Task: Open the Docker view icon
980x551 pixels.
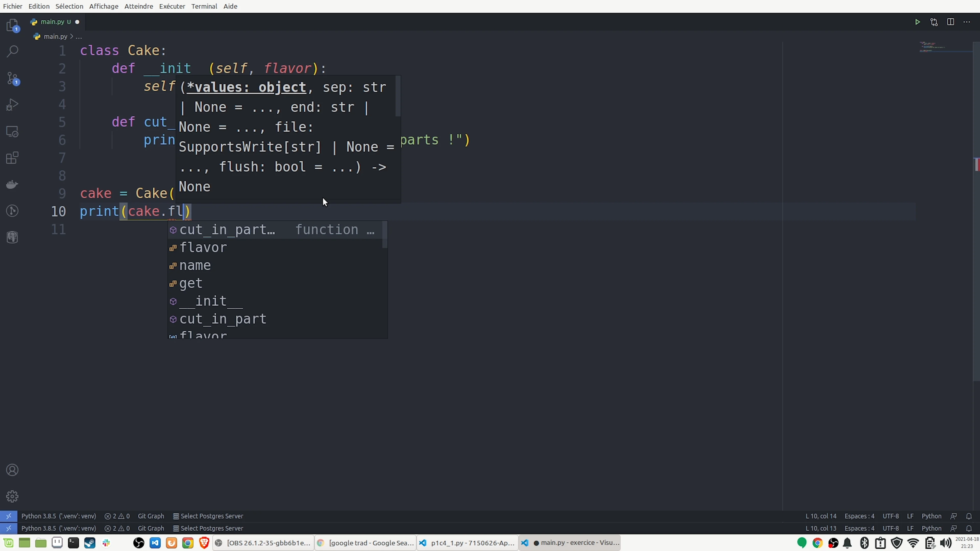Action: (x=12, y=185)
